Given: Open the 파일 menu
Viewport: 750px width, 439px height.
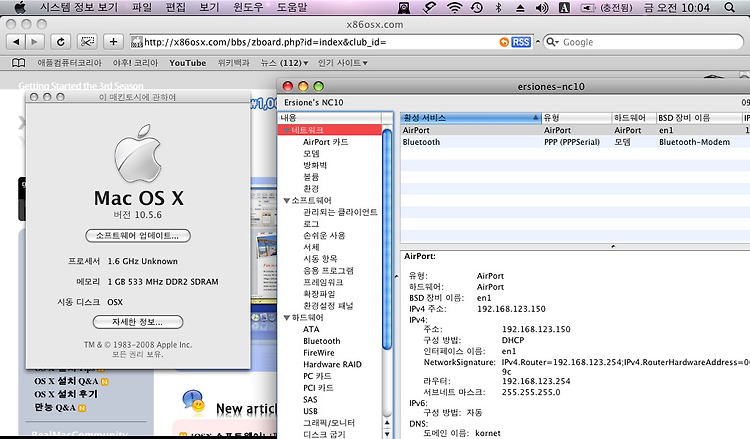Looking at the screenshot, I should tap(142, 7).
